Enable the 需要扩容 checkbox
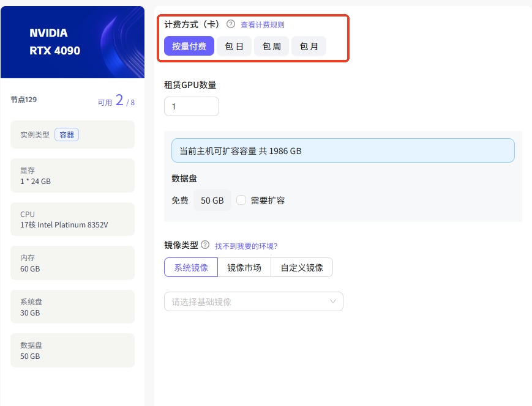 pyautogui.click(x=241, y=200)
